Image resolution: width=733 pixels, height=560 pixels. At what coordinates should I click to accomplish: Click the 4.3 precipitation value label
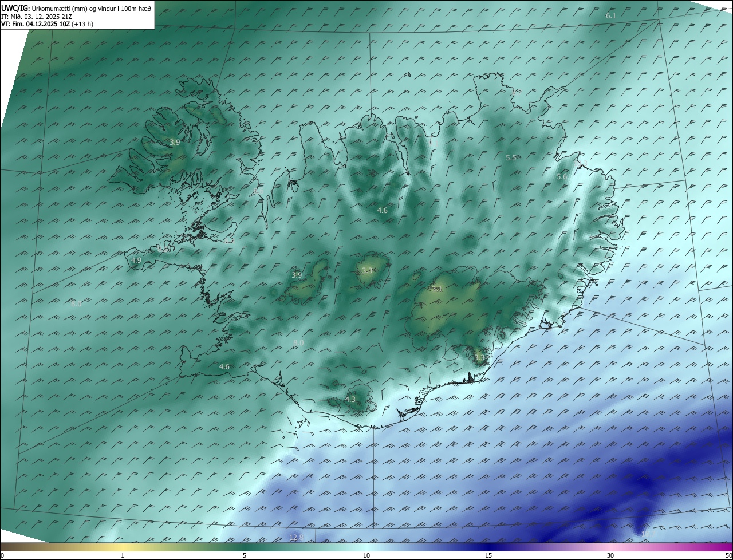coord(350,399)
